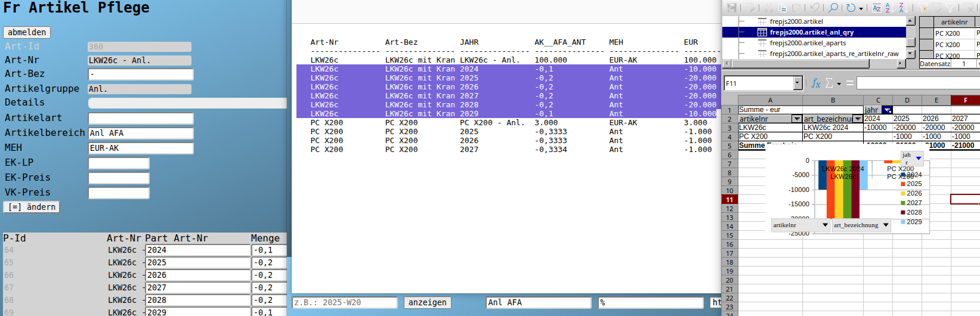Click the Sum sigma icon in the formula bar

[829, 83]
